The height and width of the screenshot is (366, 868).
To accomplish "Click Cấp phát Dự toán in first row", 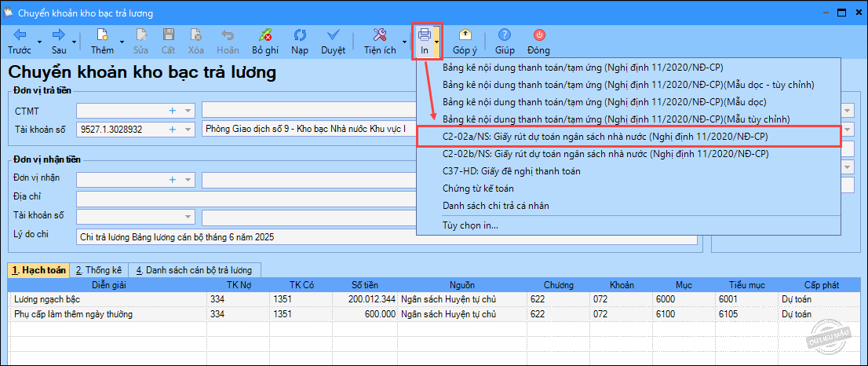I will pos(819,299).
